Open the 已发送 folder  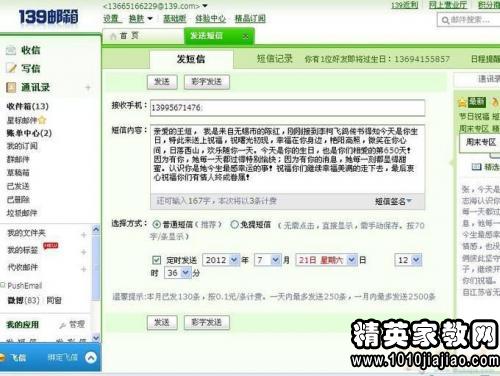click(18, 186)
